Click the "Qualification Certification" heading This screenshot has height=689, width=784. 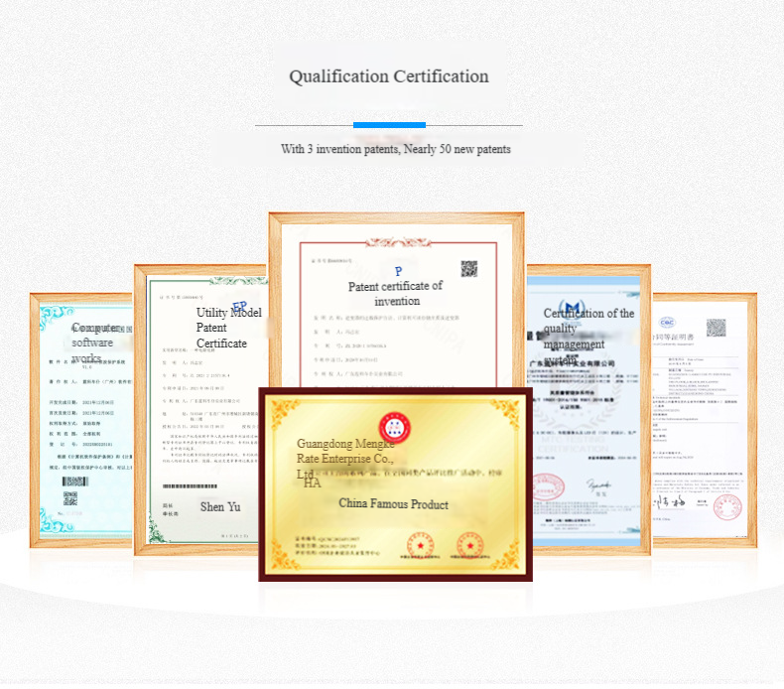[x=389, y=76]
